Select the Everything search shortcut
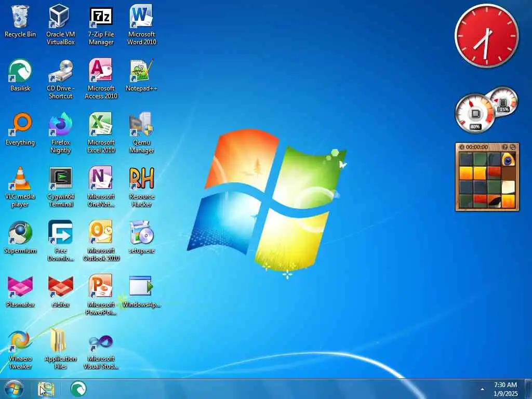The width and height of the screenshot is (532, 399). (x=20, y=129)
